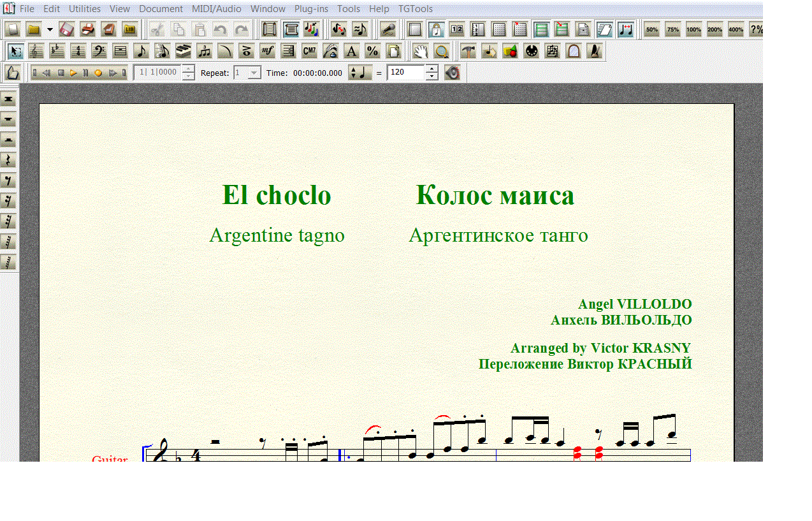
Task: Click the Record button in playback controls
Action: point(98,73)
